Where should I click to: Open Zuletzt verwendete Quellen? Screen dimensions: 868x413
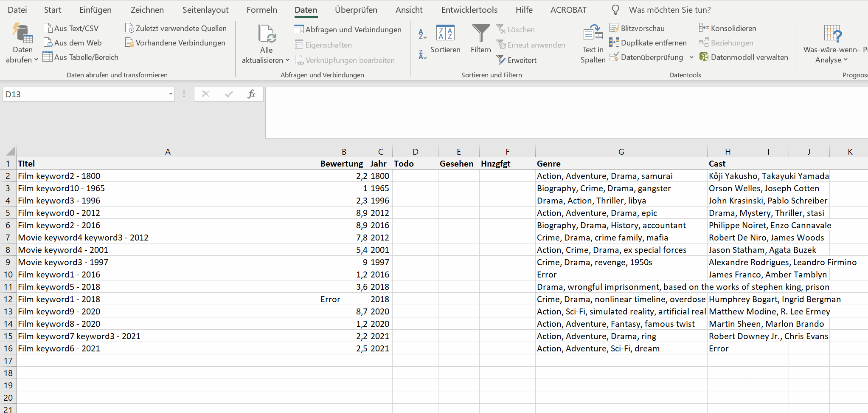click(x=176, y=28)
